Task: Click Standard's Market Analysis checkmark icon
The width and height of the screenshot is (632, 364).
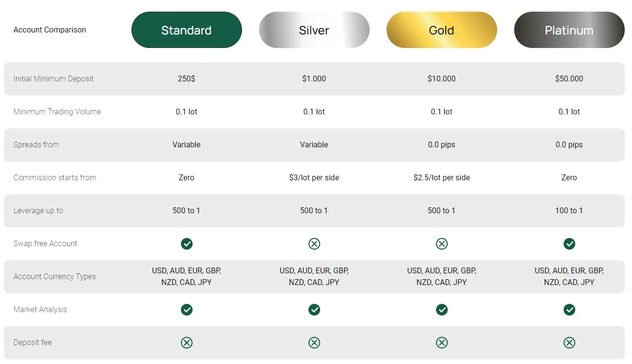Action: click(187, 310)
